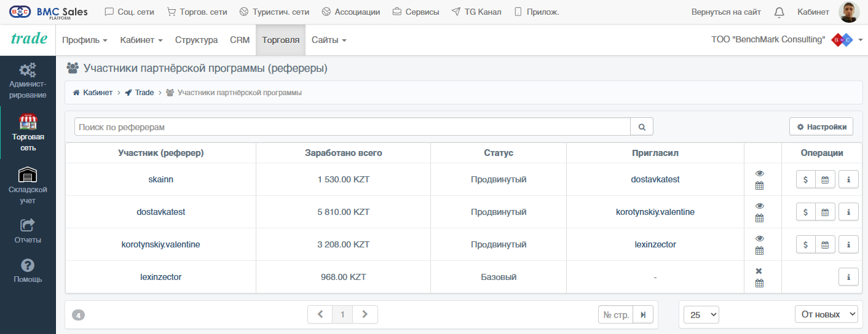Click the 5 810.00 KZT earnings cell
Image resolution: width=868 pixels, height=334 pixels.
pos(344,212)
